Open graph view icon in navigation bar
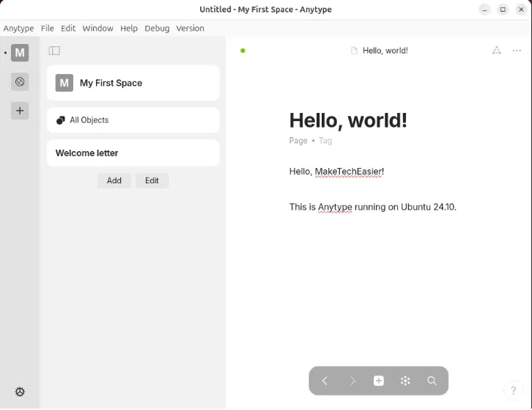Viewport: 532px width, 410px height. tap(405, 381)
